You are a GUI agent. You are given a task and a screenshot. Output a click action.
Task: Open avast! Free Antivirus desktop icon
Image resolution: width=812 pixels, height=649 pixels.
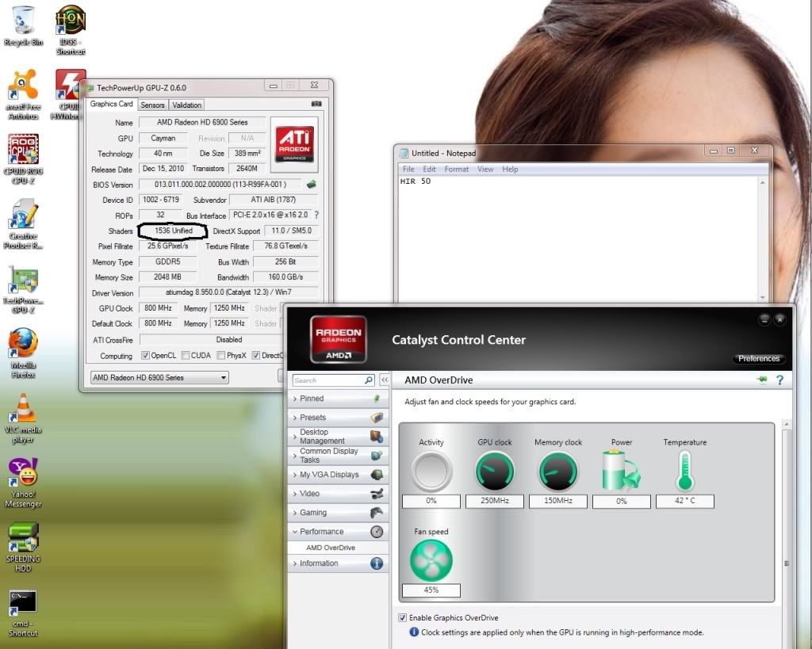tap(23, 94)
